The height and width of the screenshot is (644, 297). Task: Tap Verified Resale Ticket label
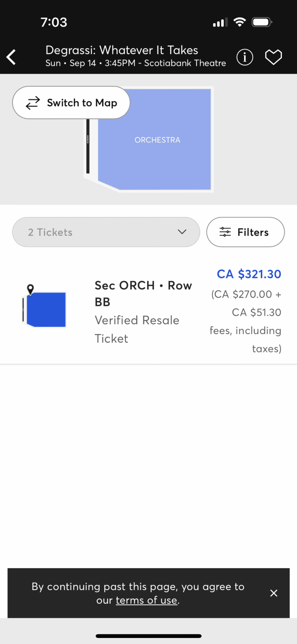coord(137,329)
